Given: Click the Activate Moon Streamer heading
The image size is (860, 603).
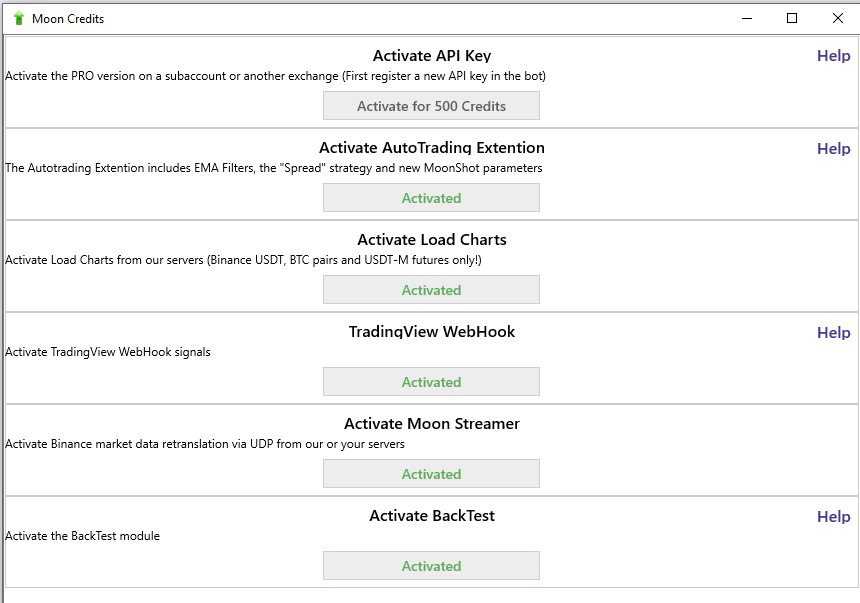Looking at the screenshot, I should click(432, 424).
